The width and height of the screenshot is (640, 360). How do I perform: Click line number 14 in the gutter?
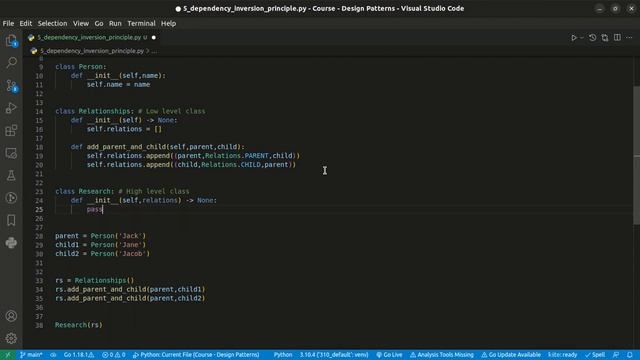point(39,111)
